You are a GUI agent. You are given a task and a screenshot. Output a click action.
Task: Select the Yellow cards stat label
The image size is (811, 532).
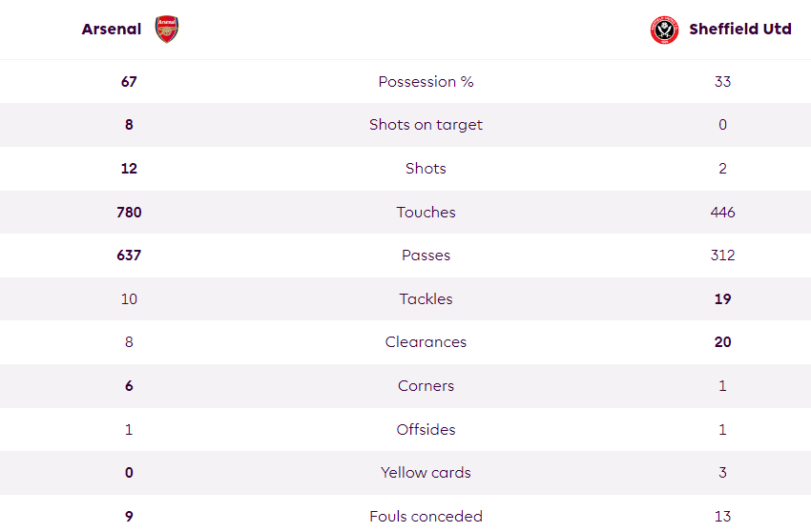tap(426, 473)
